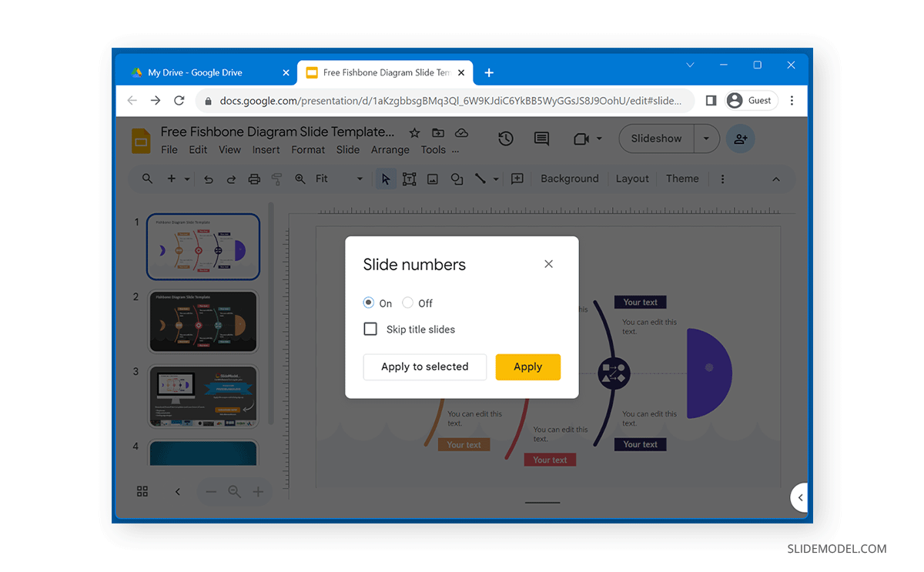
Task: Click the search menus magnifier icon
Action: click(147, 179)
